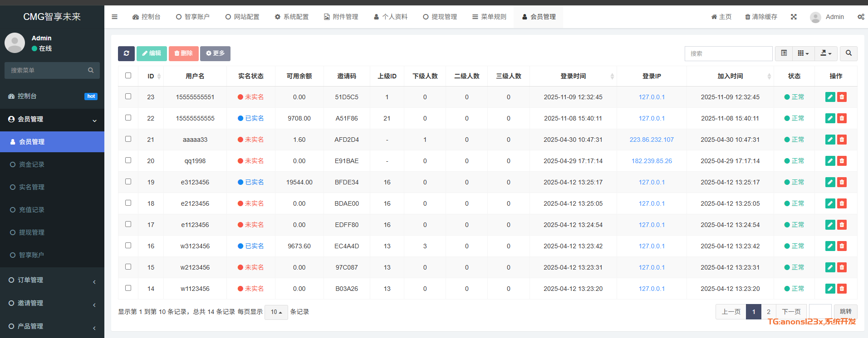Click the refresh icon button in toolbar
868x338 pixels.
pos(126,53)
